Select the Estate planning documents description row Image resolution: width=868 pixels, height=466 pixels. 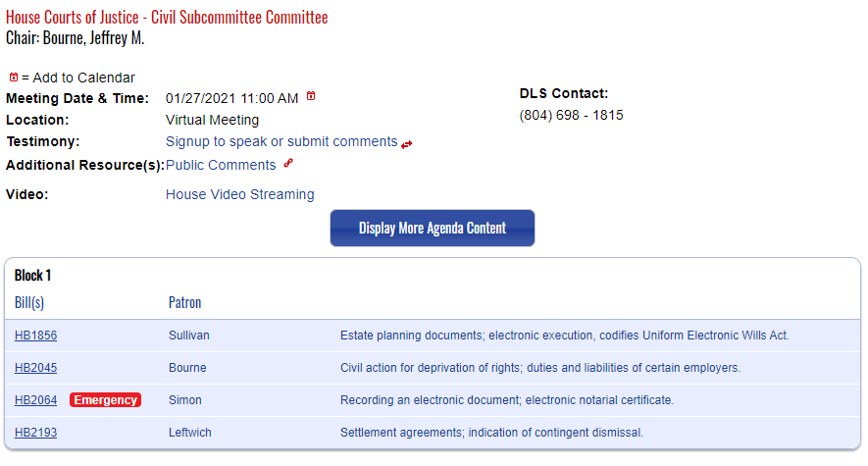click(433, 336)
